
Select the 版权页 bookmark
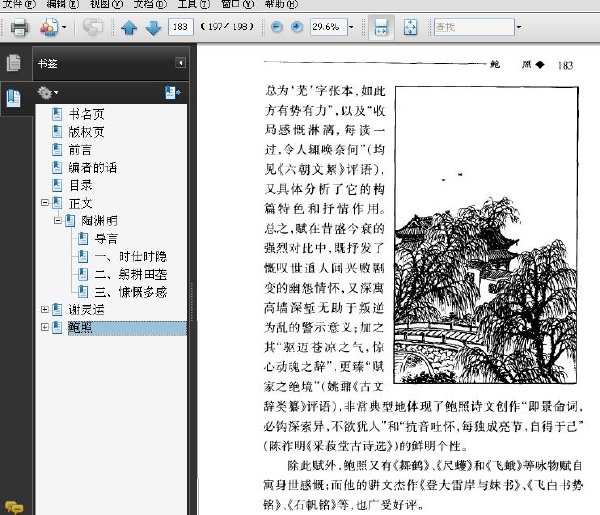[x=86, y=132]
